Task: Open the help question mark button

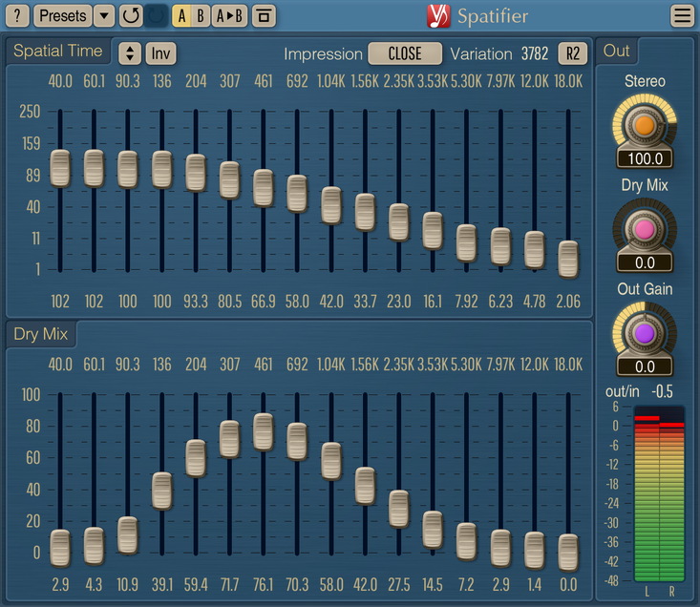Action: tap(17, 16)
